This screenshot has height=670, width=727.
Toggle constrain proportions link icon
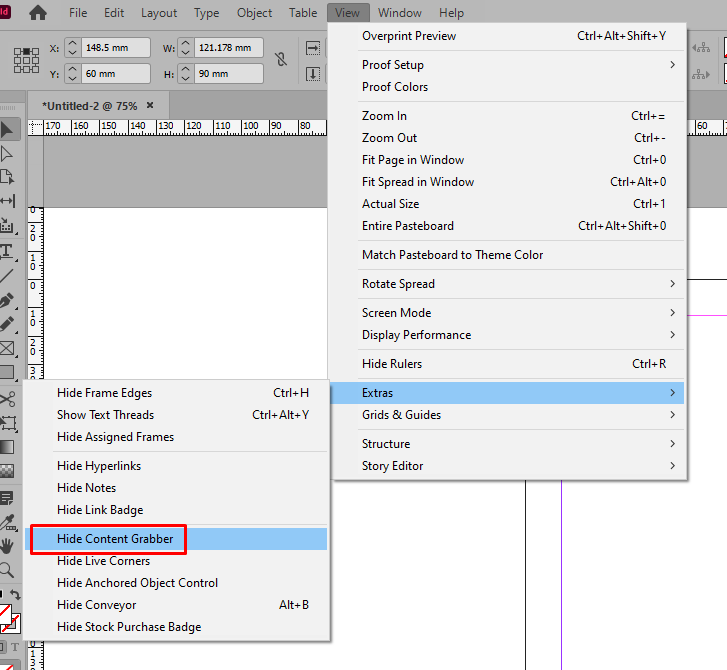click(281, 59)
